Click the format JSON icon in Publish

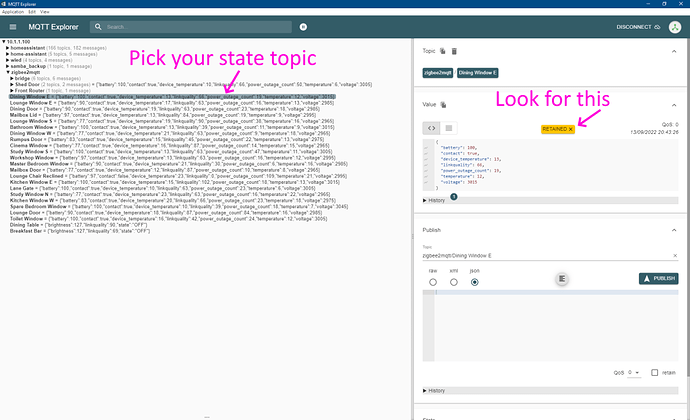click(x=562, y=279)
